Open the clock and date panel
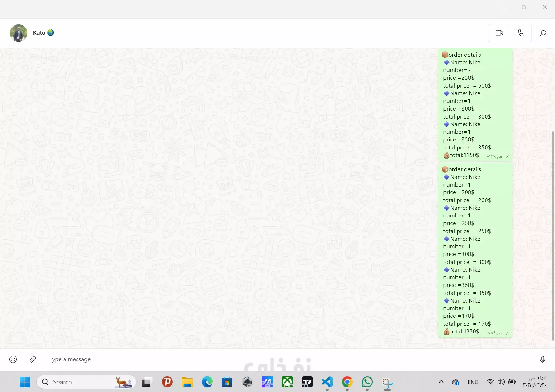Viewport: 555px width, 392px height. pos(535,382)
